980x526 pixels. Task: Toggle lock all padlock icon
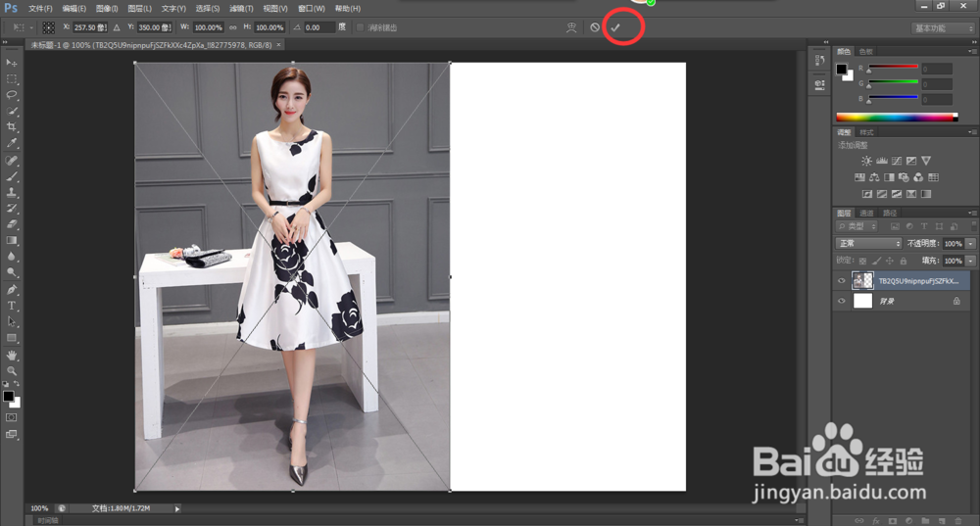click(904, 261)
